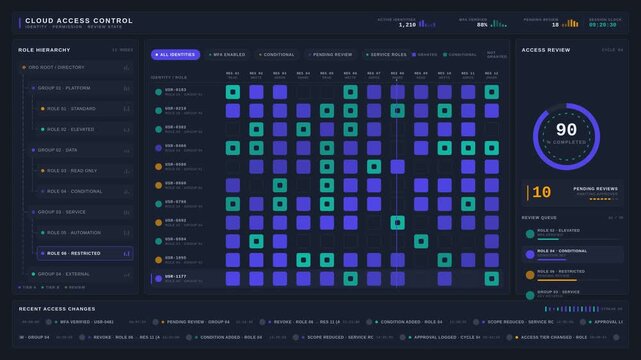
Task: Toggle USR-1177 conditional cell for RES 06
Action: (350, 279)
